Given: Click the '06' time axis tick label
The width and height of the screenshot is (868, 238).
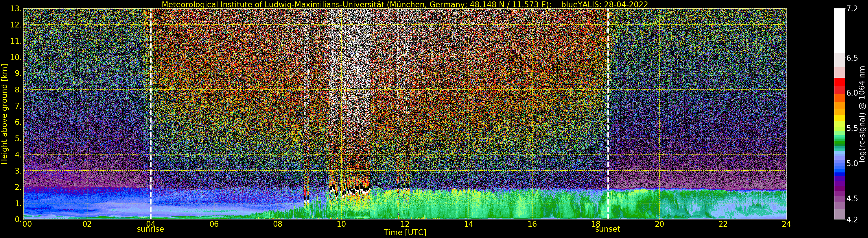Looking at the screenshot, I should 214,224.
